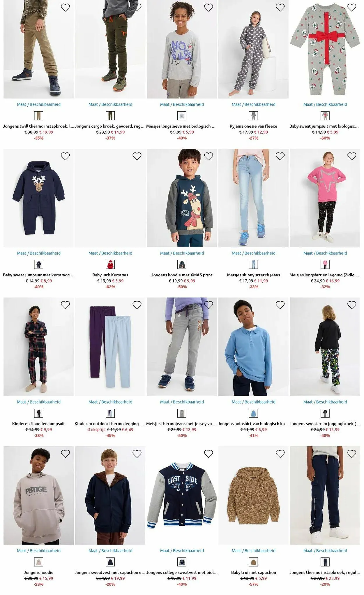Image resolution: width=364 pixels, height=595 pixels.
Task: Heart the Jongens college sweatvest jacket
Action: [208, 454]
